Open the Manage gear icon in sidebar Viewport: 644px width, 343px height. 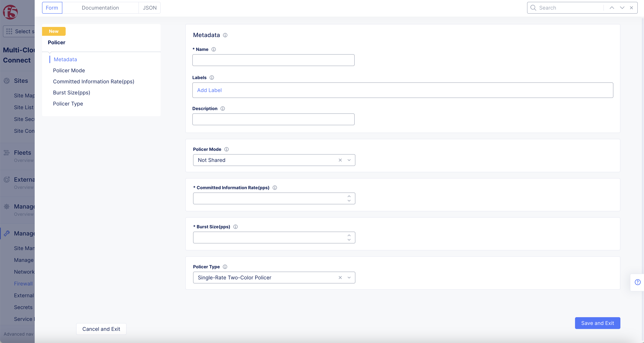pyautogui.click(x=7, y=207)
